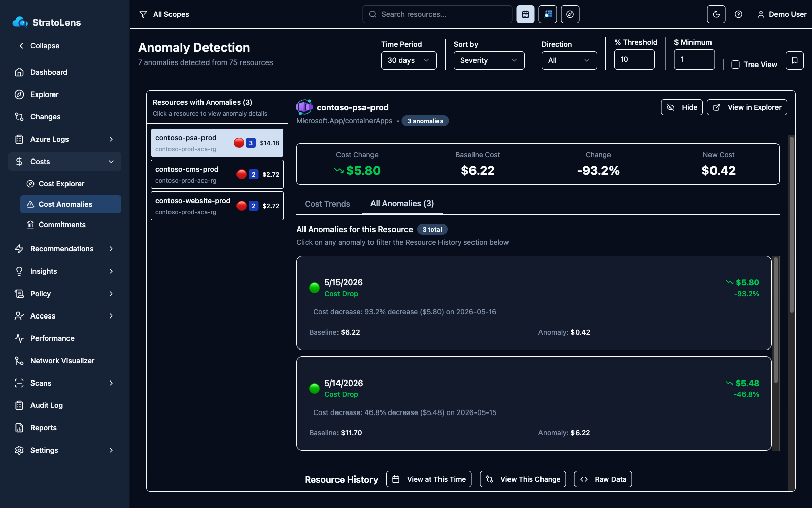The image size is (812, 508).
Task: Select the contoso-website-prod resource row
Action: tap(217, 206)
